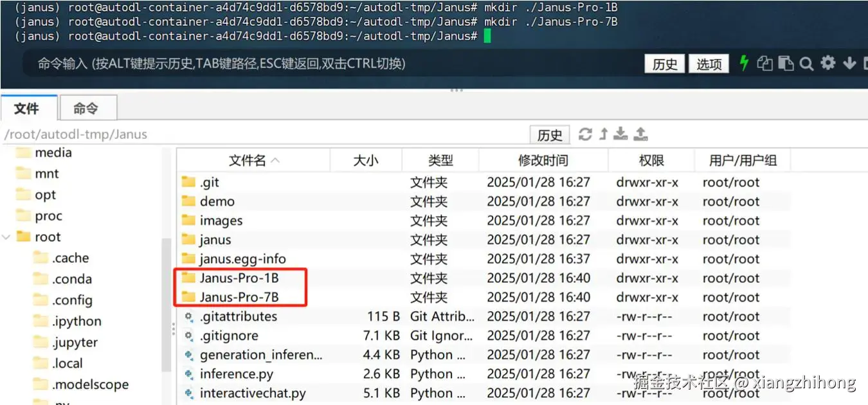The width and height of the screenshot is (868, 405).
Task: Click the media folder icon in tree
Action: (23, 152)
